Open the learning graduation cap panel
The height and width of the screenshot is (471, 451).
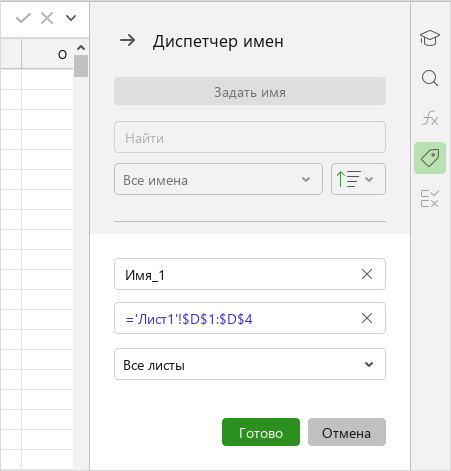point(430,38)
